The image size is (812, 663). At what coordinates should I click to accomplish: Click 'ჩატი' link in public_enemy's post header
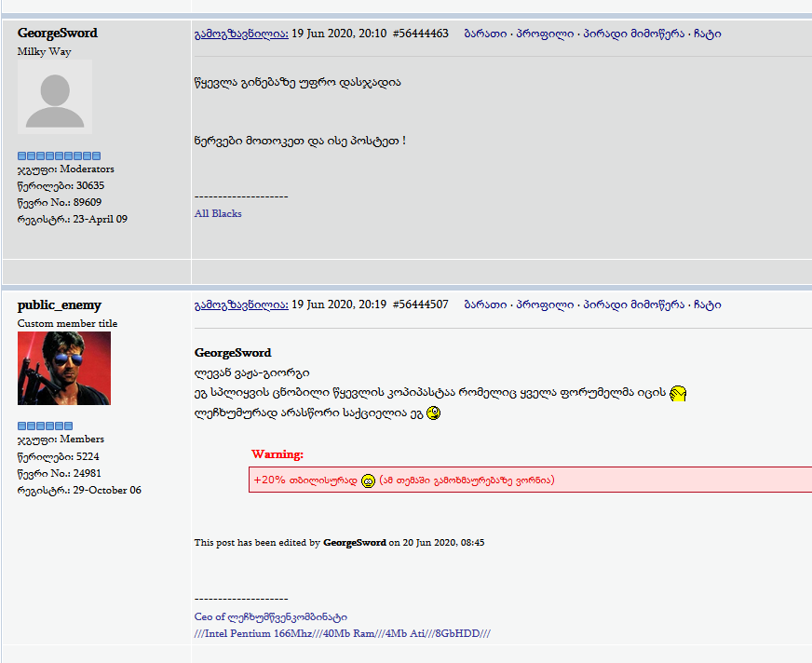(x=708, y=304)
